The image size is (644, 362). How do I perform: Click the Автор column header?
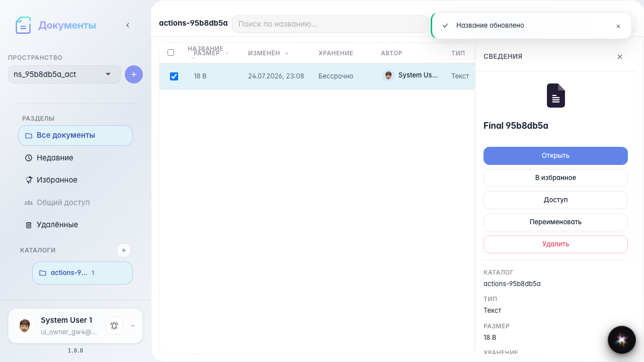[x=391, y=53]
